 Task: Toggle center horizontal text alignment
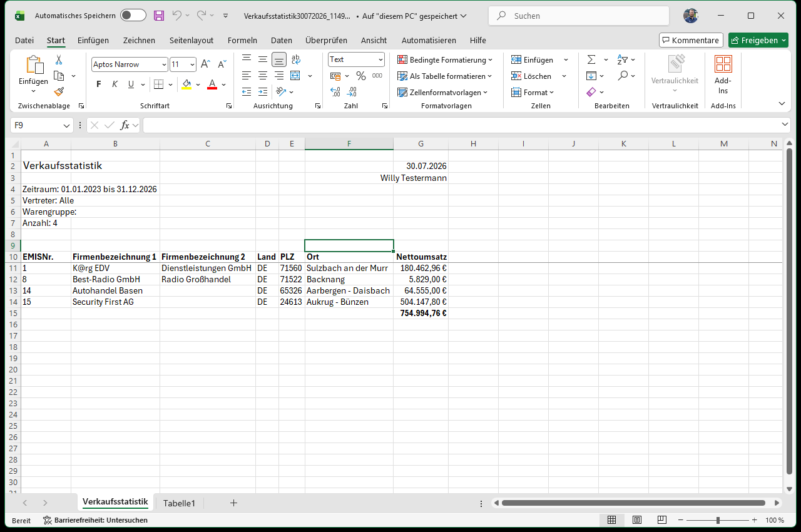pos(263,76)
